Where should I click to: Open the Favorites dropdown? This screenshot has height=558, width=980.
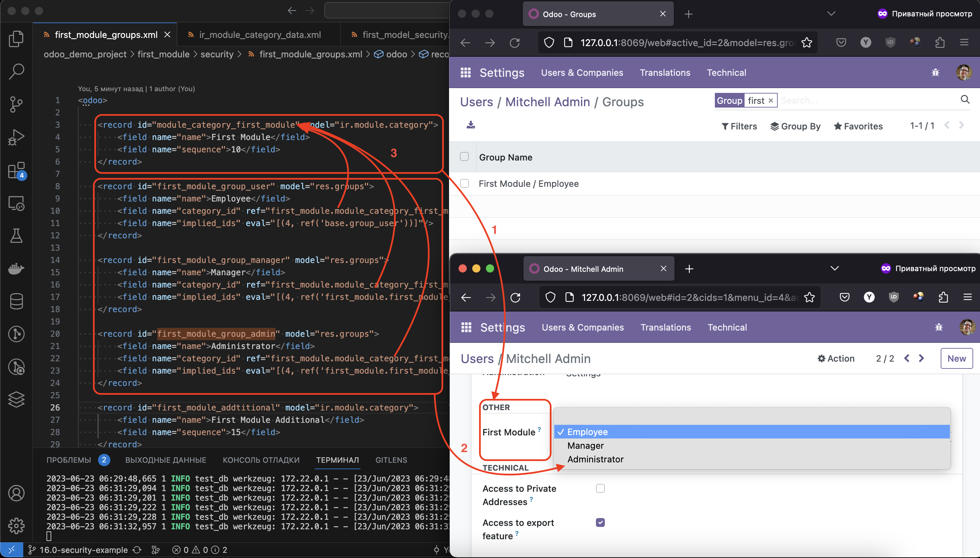click(858, 126)
